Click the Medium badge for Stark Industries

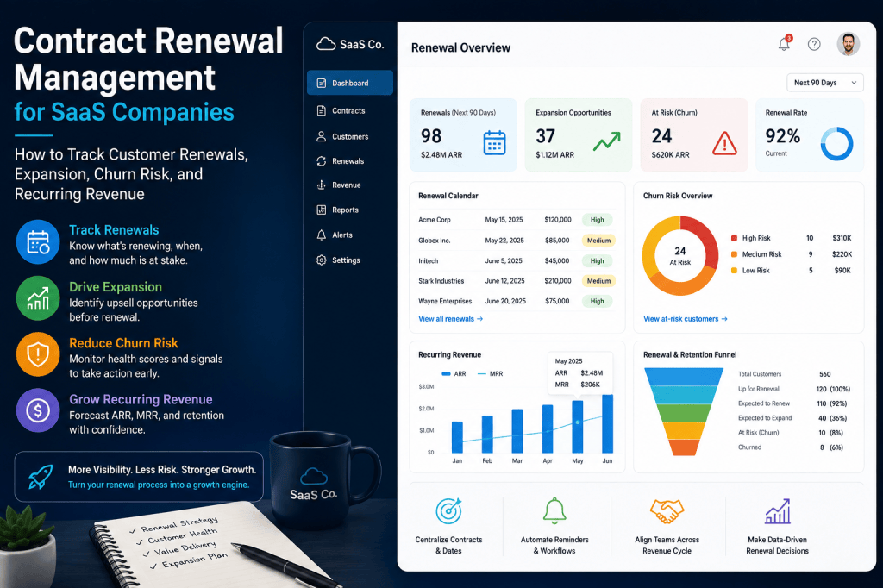coord(598,281)
